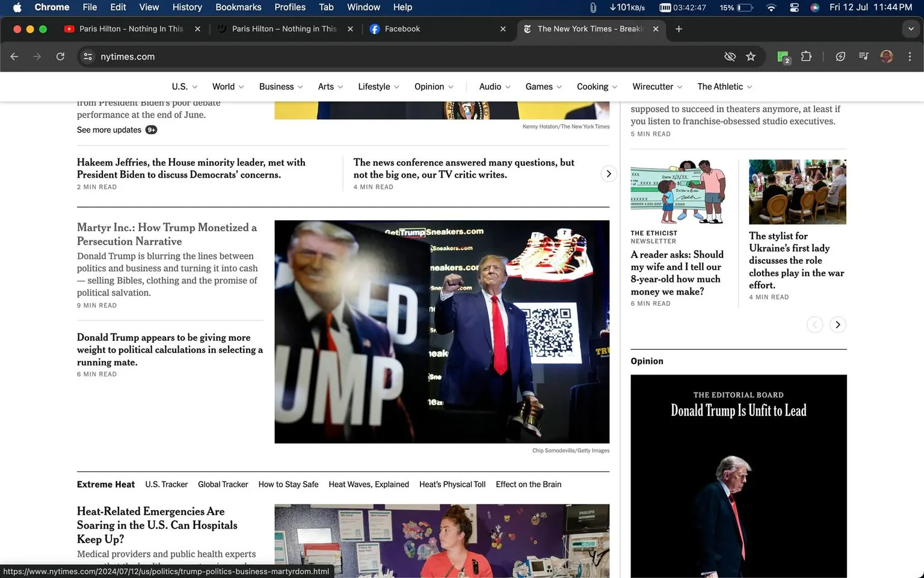Open the U.S. Tracker heat link
Image resolution: width=924 pixels, height=578 pixels.
[x=166, y=485]
